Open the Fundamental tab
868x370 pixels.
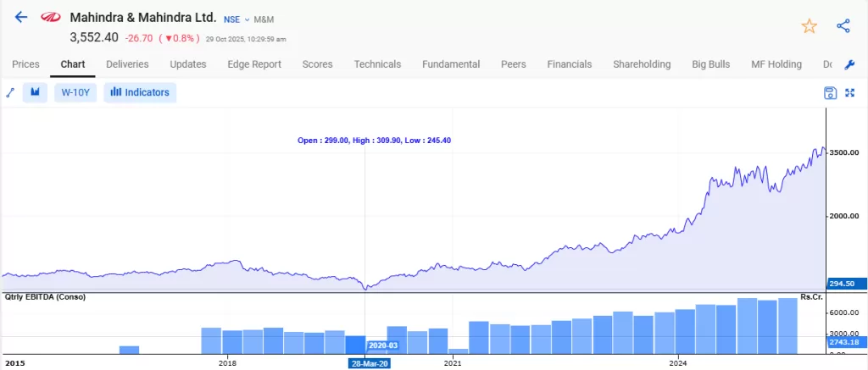(451, 64)
